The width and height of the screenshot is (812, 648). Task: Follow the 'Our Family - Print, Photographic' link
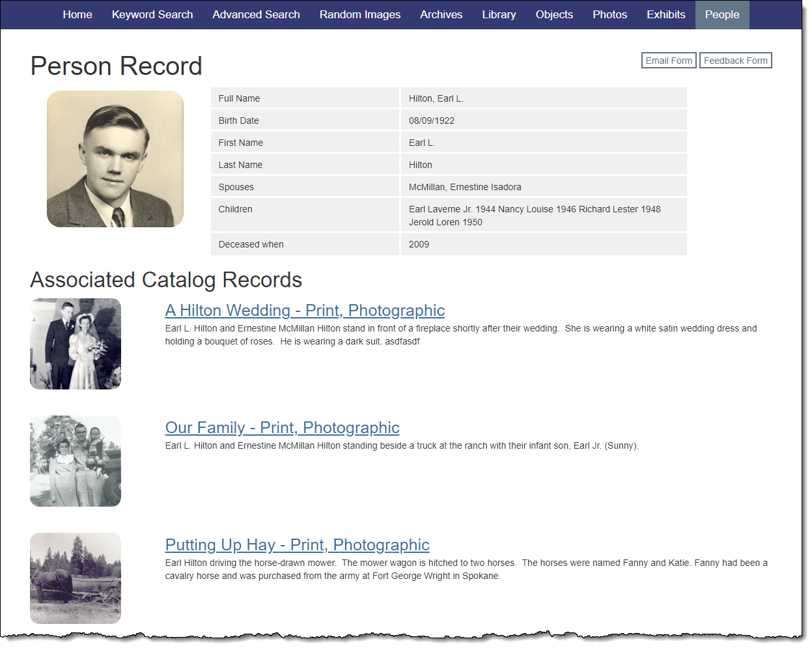[282, 428]
